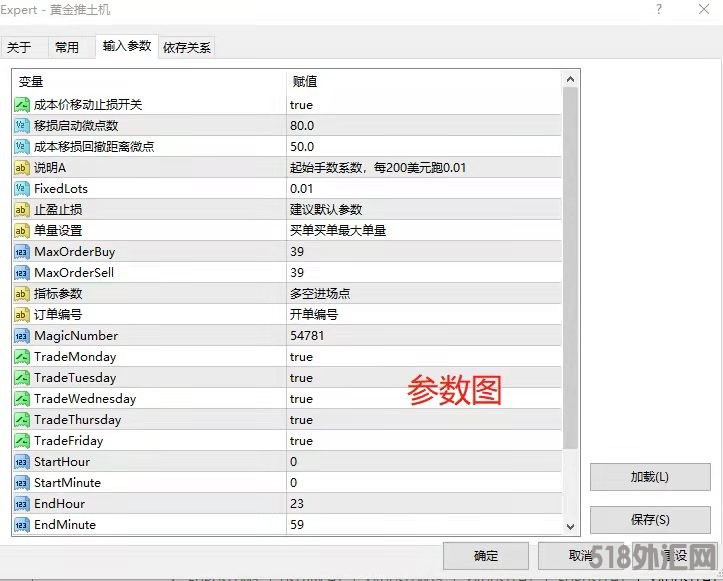Close the Expert dialog window
Screen dimensions: 723x581
coord(704,9)
